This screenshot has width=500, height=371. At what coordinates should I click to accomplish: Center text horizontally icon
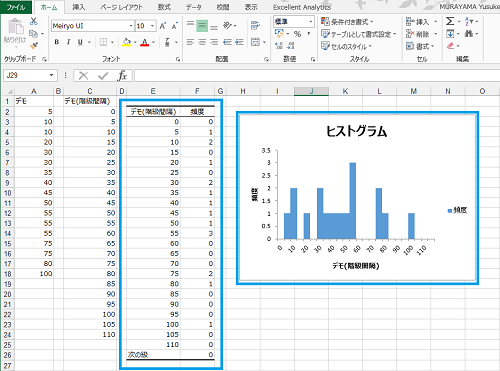coord(202,42)
